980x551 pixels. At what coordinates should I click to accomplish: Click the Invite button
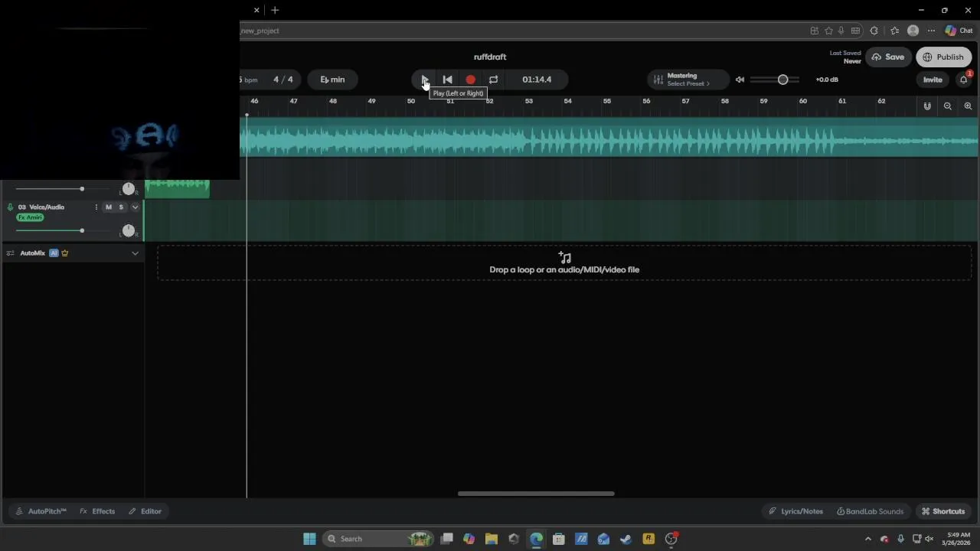click(933, 80)
